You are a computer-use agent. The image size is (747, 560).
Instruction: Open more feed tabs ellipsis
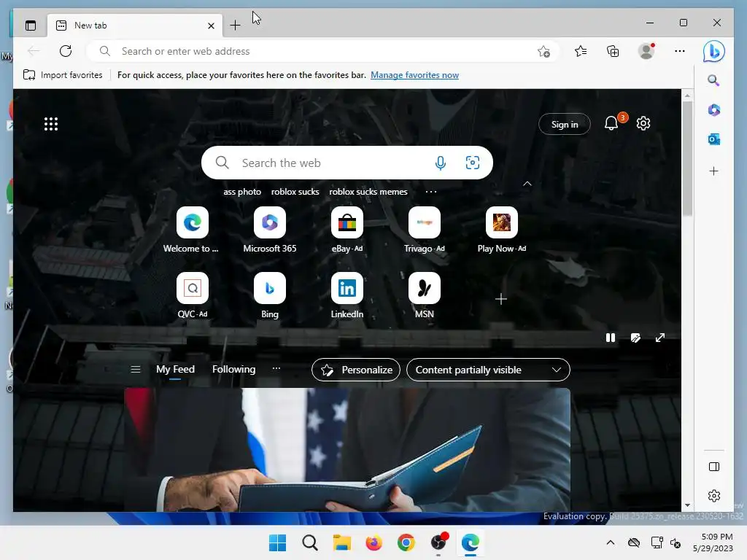click(x=276, y=368)
